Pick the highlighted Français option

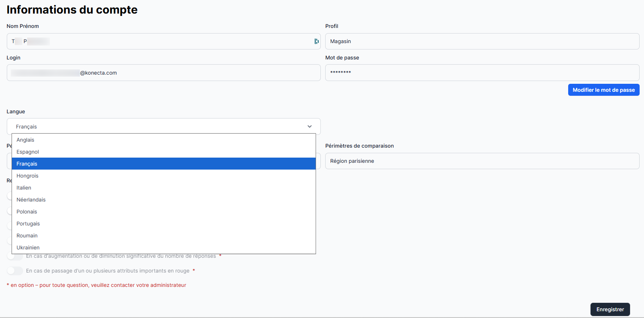point(27,164)
